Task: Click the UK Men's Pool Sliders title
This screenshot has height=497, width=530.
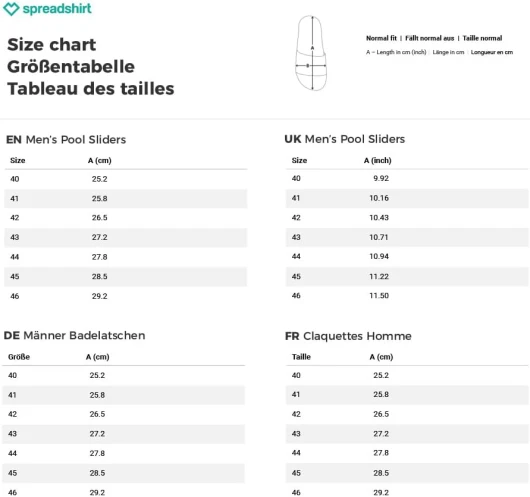Action: [x=344, y=139]
